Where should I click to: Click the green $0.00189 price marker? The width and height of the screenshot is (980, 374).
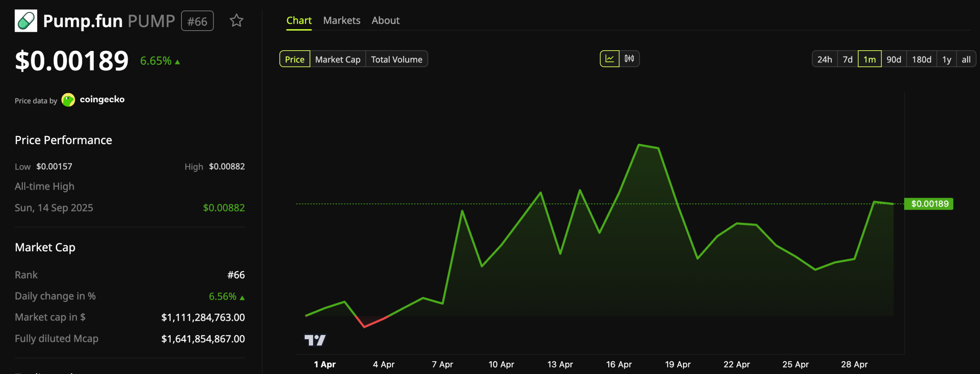pos(929,204)
